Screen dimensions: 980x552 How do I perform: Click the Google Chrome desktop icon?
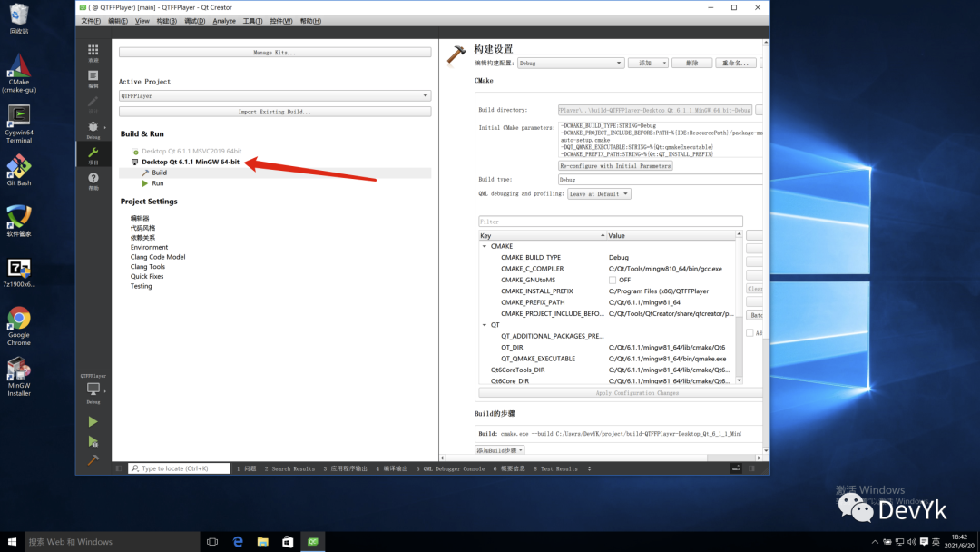[x=19, y=326]
